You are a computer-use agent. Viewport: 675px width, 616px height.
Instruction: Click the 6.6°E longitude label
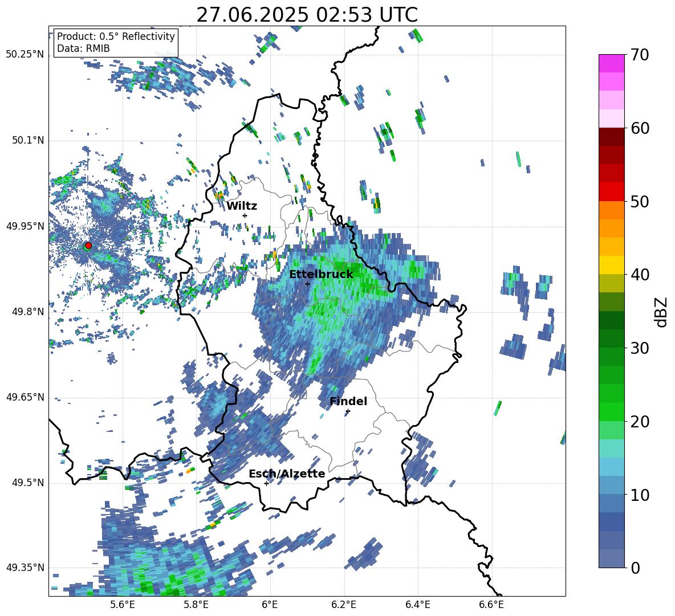pos(491,605)
